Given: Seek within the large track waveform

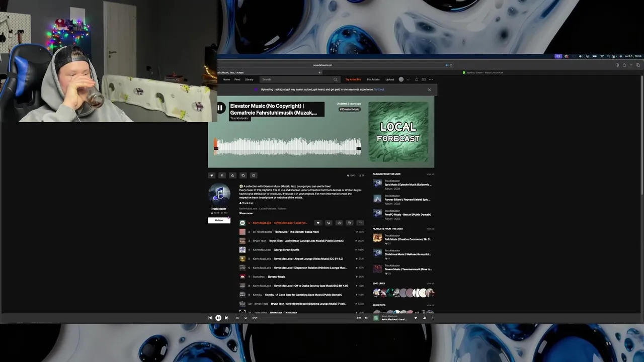Looking at the screenshot, I should pos(288,146).
